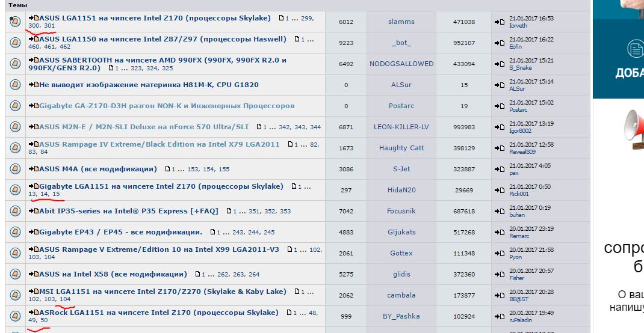Open Gigabyte GA-Z170-D3H разгон NON-K topic

[167, 106]
